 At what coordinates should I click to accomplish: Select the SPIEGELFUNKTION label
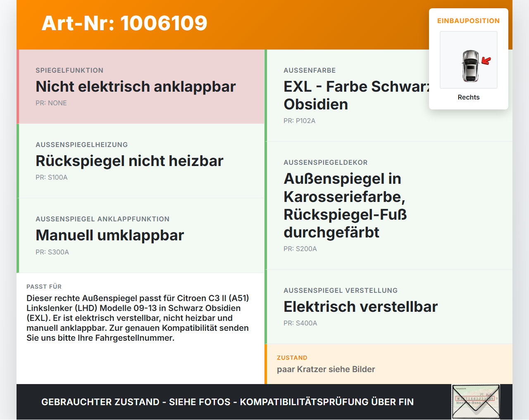coord(69,70)
